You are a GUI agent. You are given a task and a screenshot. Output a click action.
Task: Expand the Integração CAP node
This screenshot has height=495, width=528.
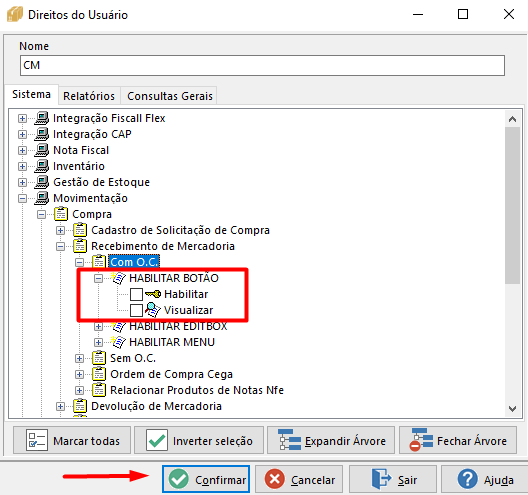click(22, 134)
